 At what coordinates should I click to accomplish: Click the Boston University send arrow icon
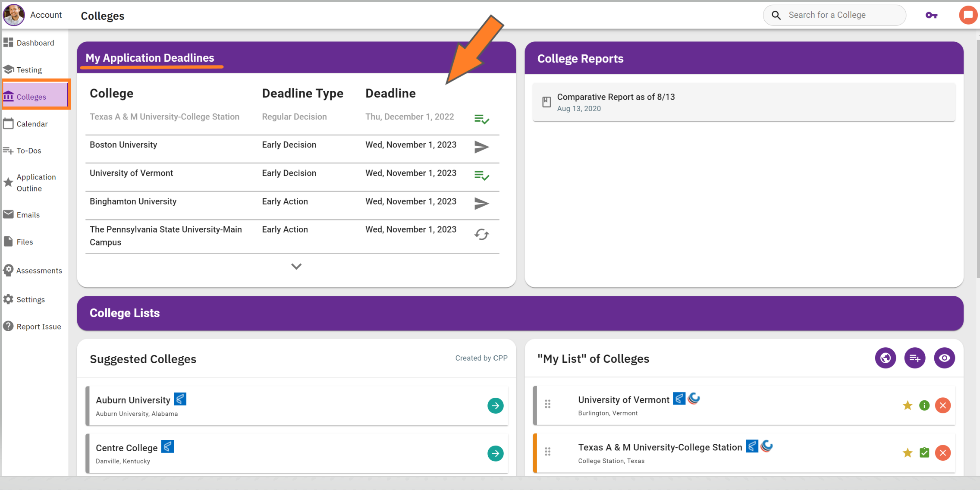(x=481, y=147)
